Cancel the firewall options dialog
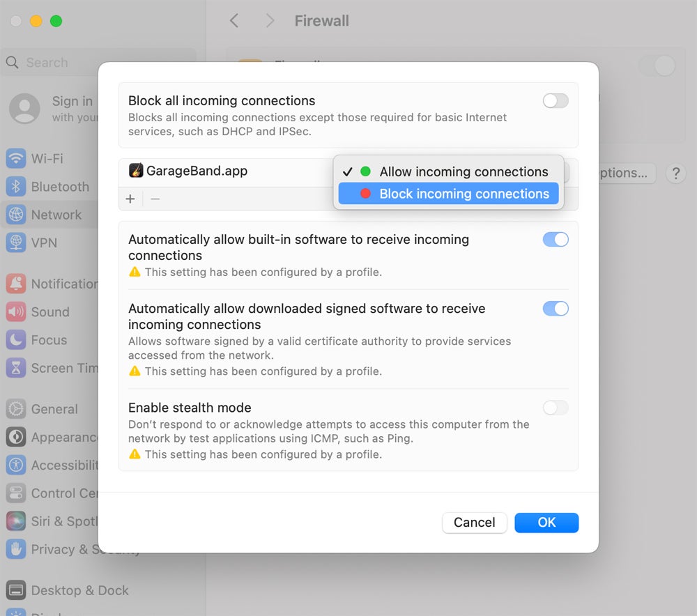Viewport: 697px width, 616px height. coord(475,523)
